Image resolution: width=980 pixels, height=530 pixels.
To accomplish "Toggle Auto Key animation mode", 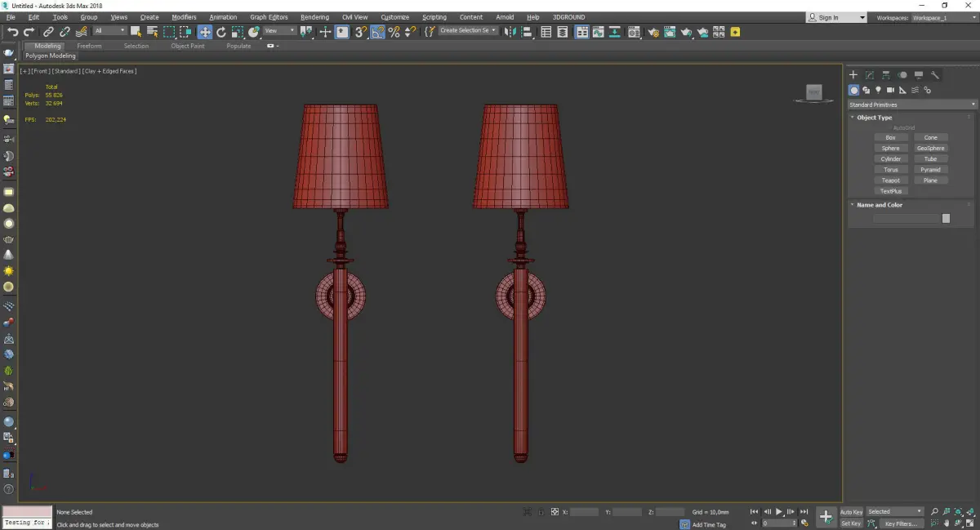I will [x=851, y=512].
